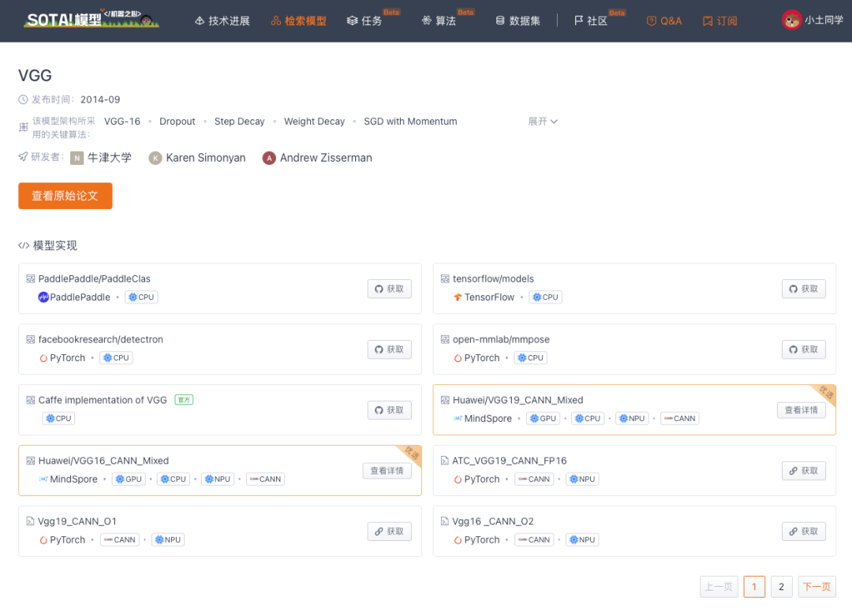Click 获取 for Vgg16 _CANN_O2
This screenshot has height=616, width=852.
click(x=804, y=532)
